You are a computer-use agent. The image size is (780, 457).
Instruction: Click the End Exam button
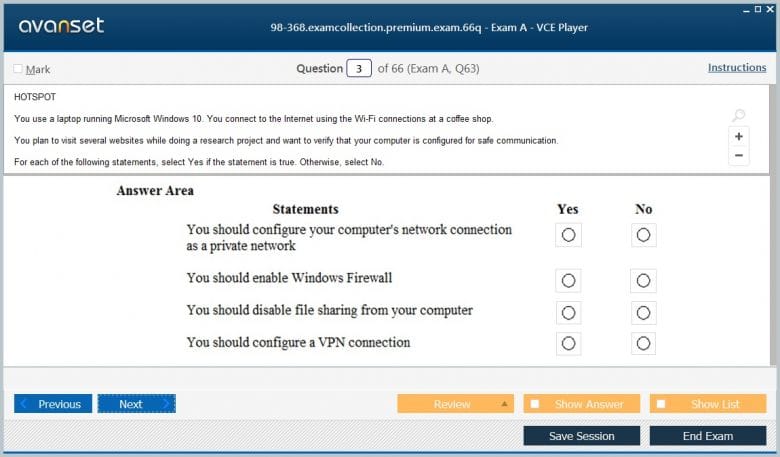coord(708,436)
